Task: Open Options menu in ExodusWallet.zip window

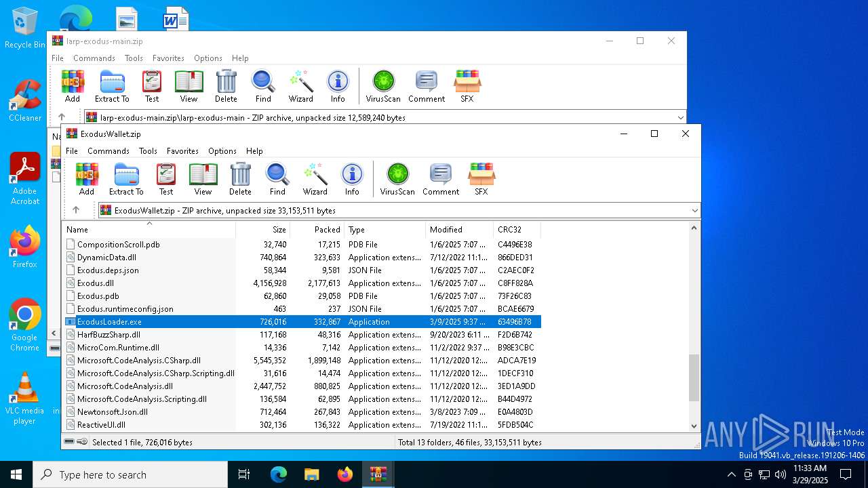Action: (x=222, y=151)
